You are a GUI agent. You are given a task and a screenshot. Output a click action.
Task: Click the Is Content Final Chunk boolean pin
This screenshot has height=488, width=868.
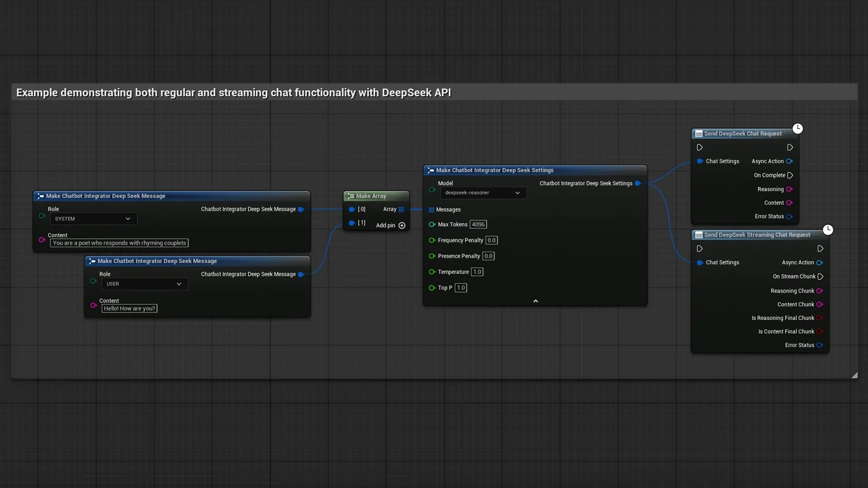point(820,331)
